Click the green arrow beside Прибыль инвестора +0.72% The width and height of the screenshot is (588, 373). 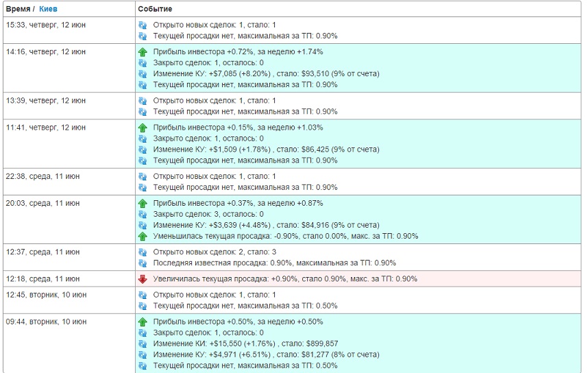click(x=143, y=52)
